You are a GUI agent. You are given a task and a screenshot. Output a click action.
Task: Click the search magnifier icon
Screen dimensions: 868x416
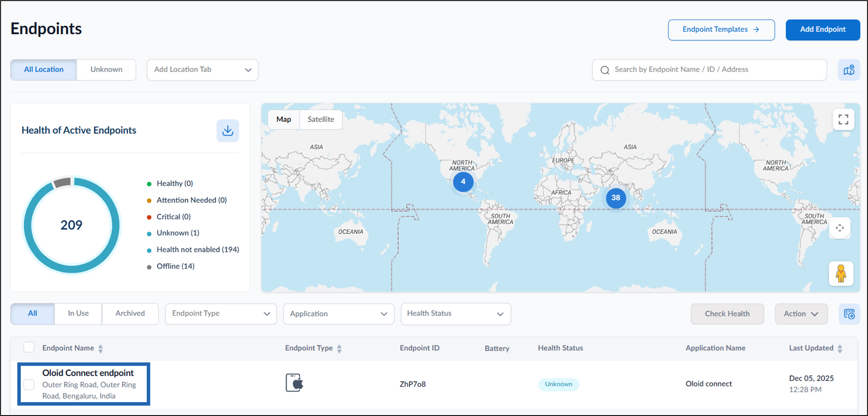[605, 70]
